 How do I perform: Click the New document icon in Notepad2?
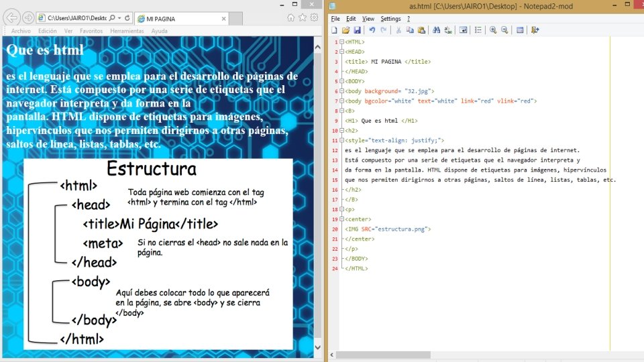[x=334, y=30]
